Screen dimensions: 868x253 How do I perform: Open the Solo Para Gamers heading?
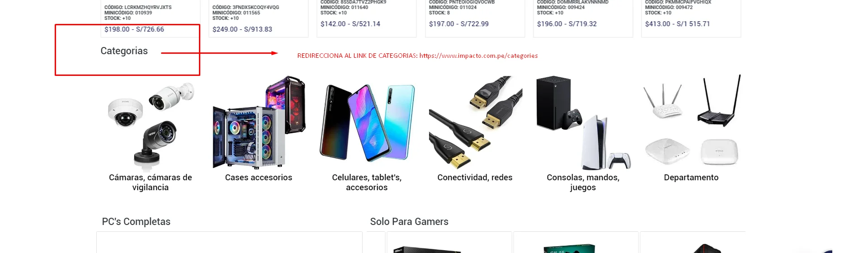[x=409, y=222]
